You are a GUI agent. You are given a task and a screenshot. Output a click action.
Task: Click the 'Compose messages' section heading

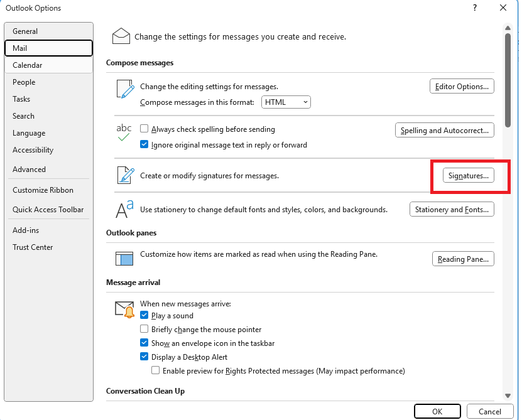click(140, 63)
